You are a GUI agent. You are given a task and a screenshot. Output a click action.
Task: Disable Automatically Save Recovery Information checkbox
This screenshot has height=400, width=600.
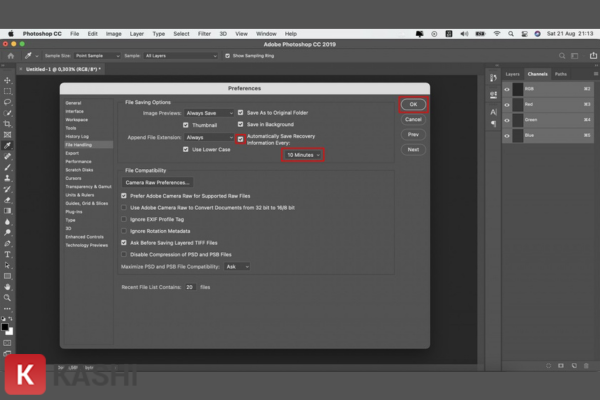240,137
